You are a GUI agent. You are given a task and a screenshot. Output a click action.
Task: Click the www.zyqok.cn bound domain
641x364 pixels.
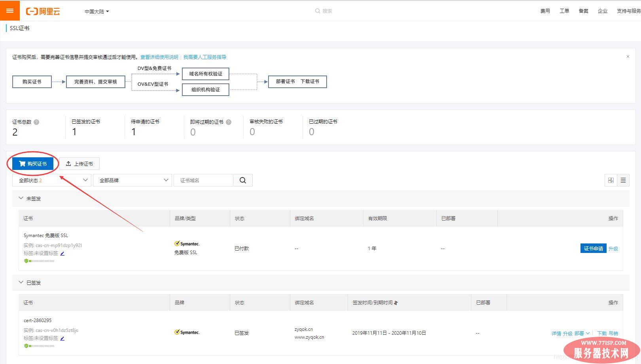[x=309, y=338]
